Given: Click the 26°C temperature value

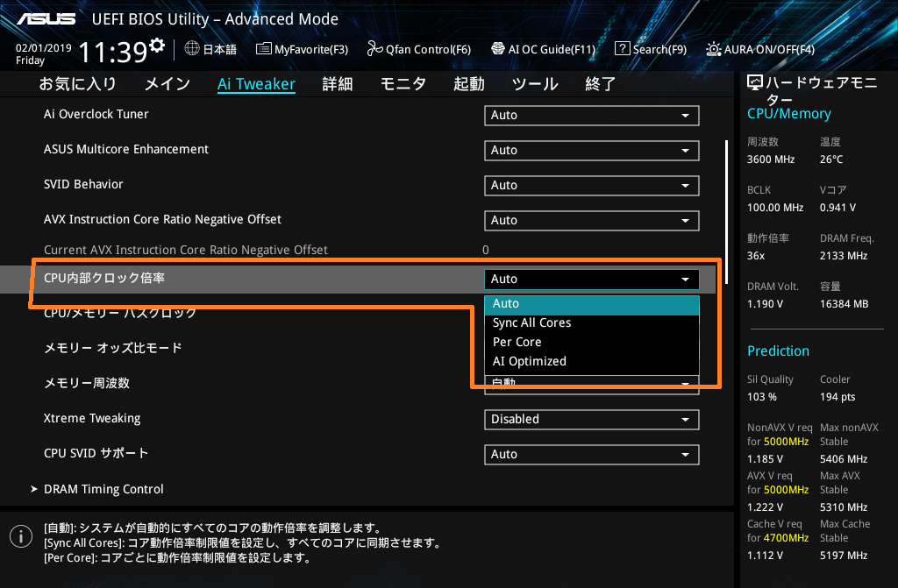Looking at the screenshot, I should pyautogui.click(x=831, y=159).
